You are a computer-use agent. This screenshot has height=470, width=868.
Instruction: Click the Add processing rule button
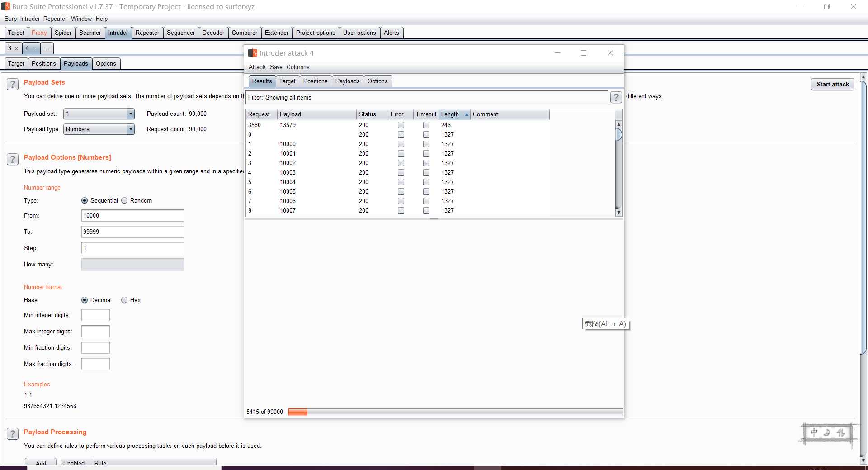click(41, 462)
